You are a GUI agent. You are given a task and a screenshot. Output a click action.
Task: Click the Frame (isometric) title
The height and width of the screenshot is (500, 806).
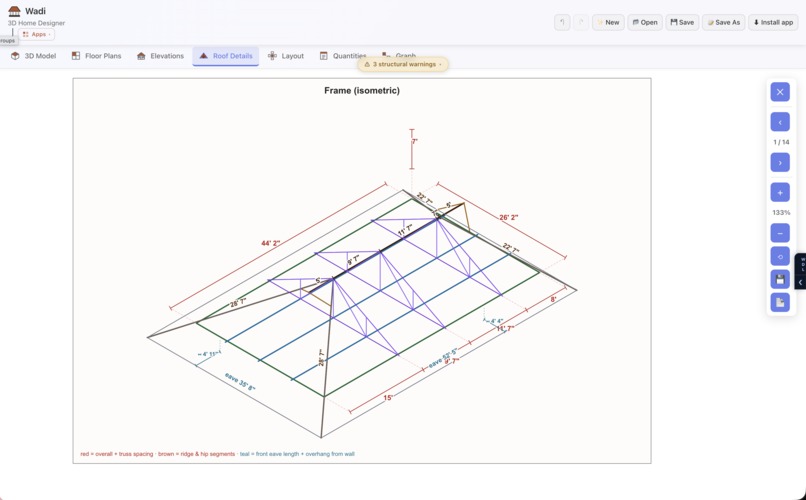coord(362,90)
